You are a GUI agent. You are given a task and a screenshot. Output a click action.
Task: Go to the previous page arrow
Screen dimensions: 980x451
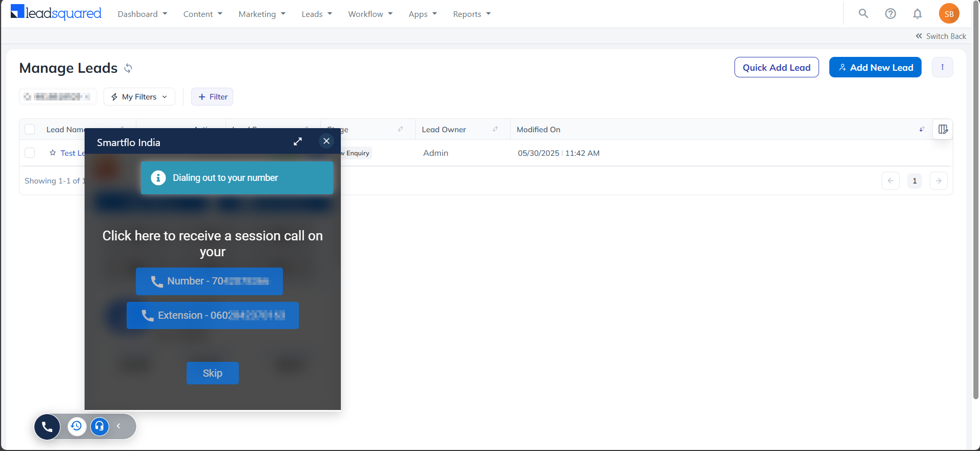(x=890, y=181)
